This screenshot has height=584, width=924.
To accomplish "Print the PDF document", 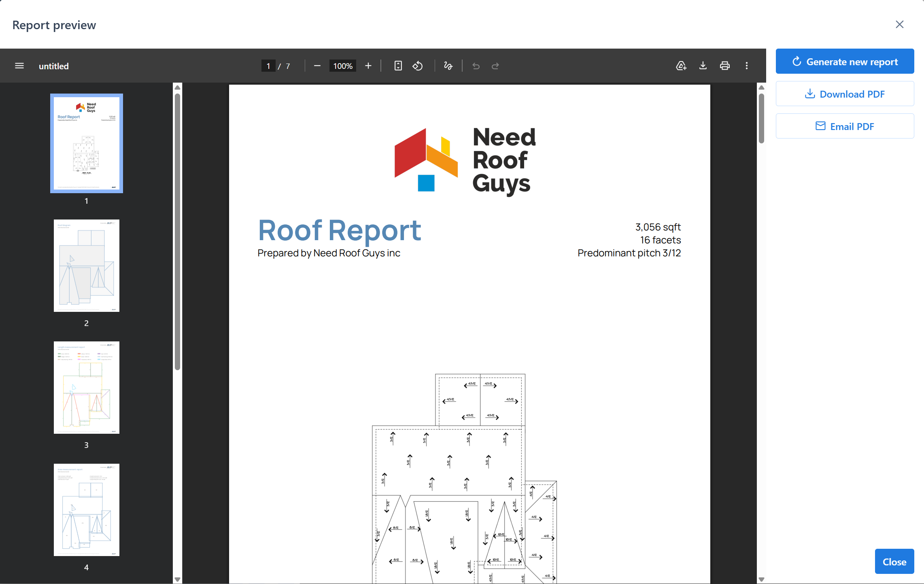I will (725, 66).
